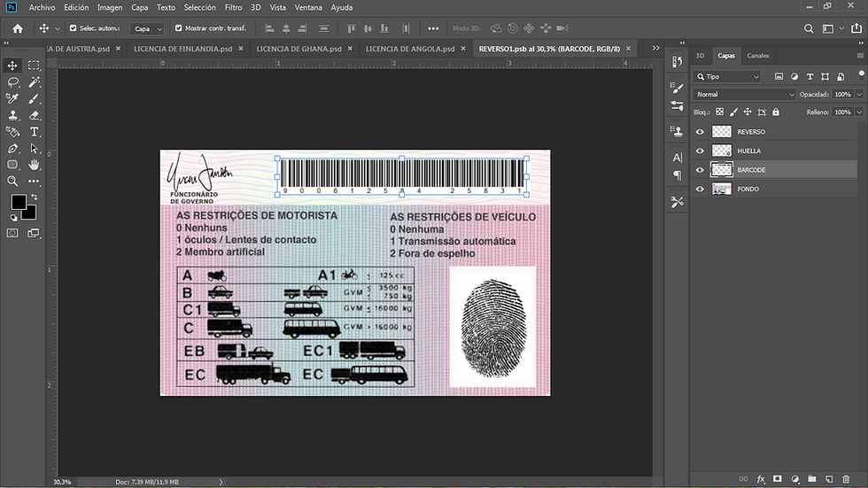The width and height of the screenshot is (868, 488).
Task: Open the Imagen menu
Action: [110, 7]
